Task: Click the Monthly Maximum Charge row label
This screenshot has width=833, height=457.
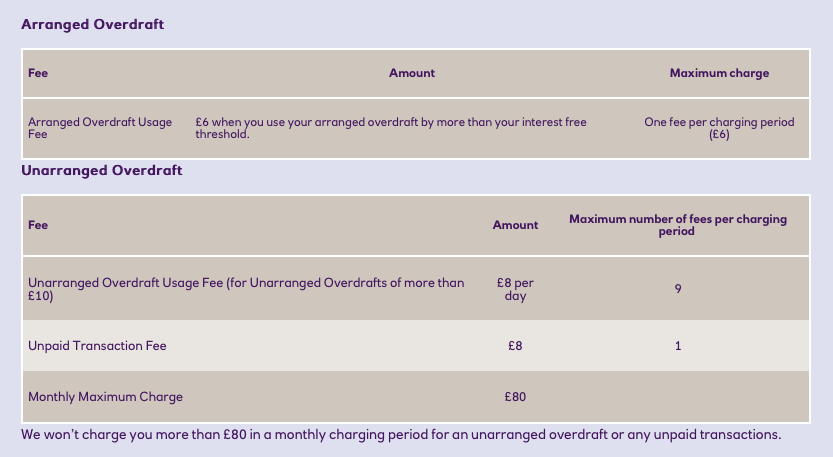Action: click(x=106, y=397)
